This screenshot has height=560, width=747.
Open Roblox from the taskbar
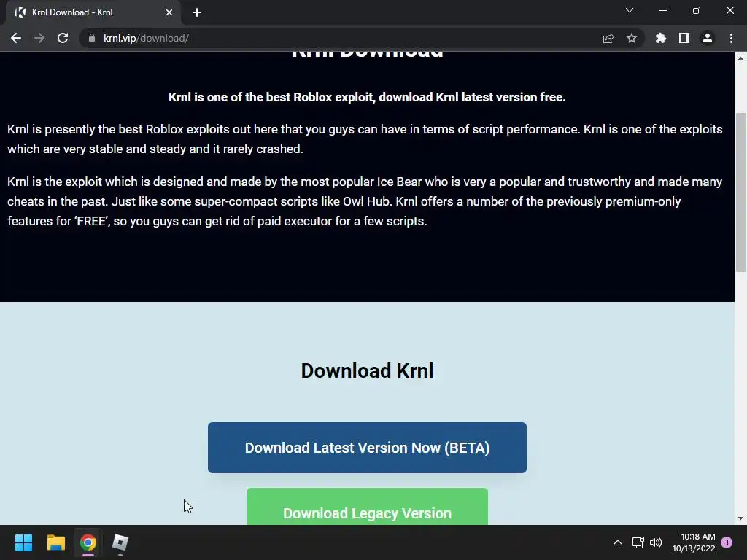[120, 542]
